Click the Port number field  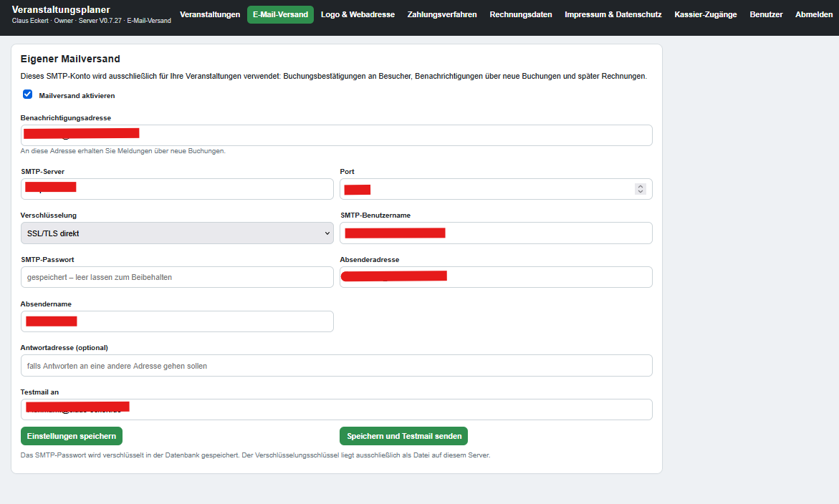(496, 189)
